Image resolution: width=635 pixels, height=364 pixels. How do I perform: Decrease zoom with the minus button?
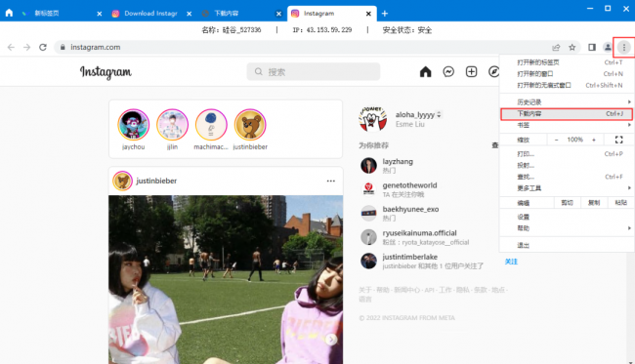tap(557, 140)
